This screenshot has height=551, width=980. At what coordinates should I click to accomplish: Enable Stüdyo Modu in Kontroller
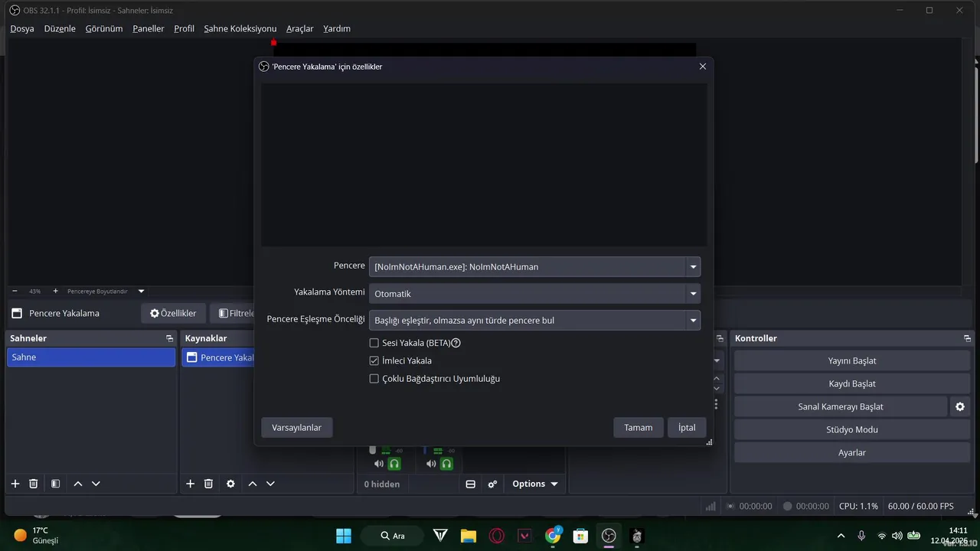tap(852, 429)
